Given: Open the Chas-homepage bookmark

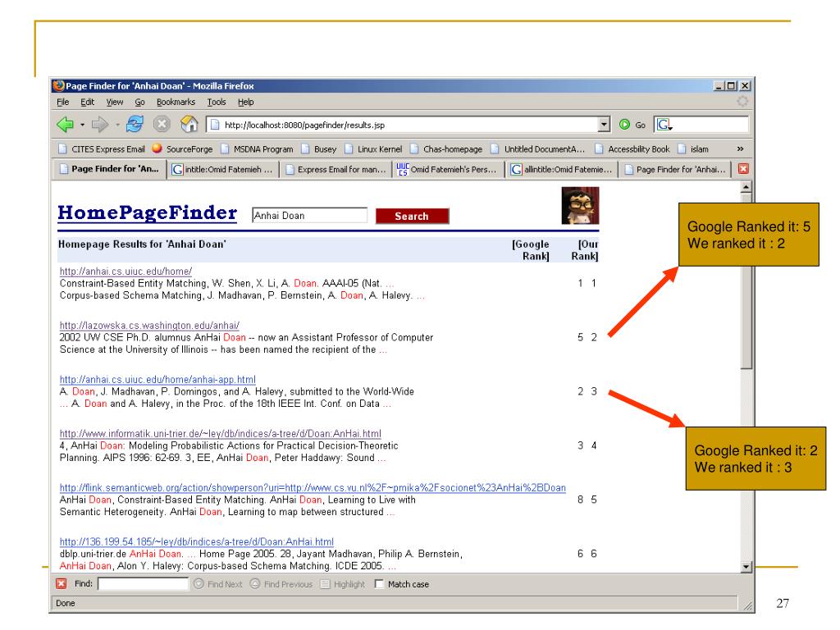Looking at the screenshot, I should [x=446, y=149].
